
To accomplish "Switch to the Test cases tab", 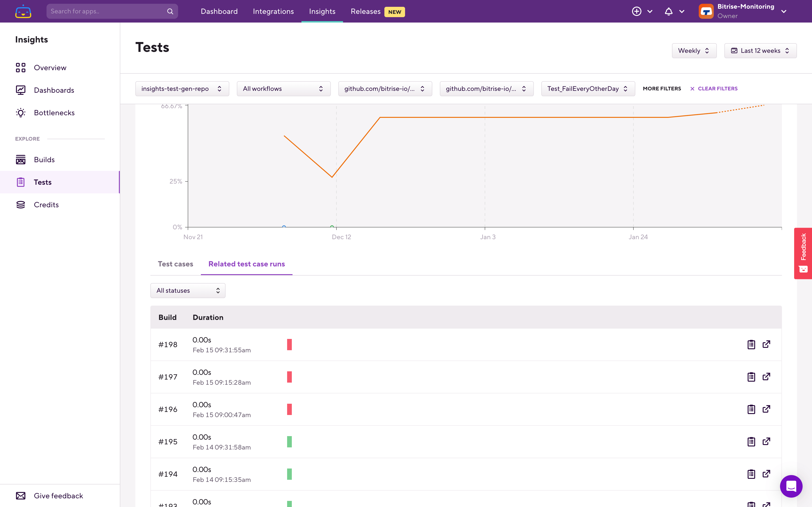I will 176,264.
